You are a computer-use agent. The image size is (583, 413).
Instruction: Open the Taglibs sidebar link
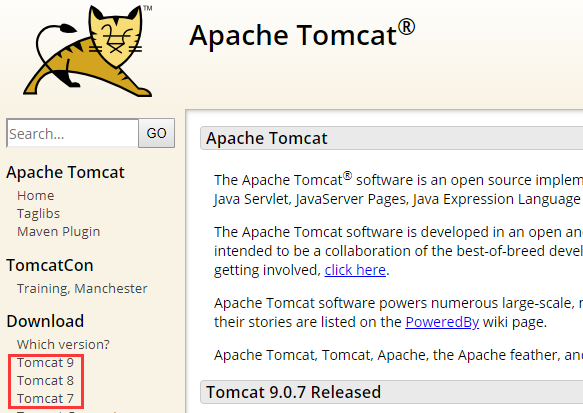point(38,213)
